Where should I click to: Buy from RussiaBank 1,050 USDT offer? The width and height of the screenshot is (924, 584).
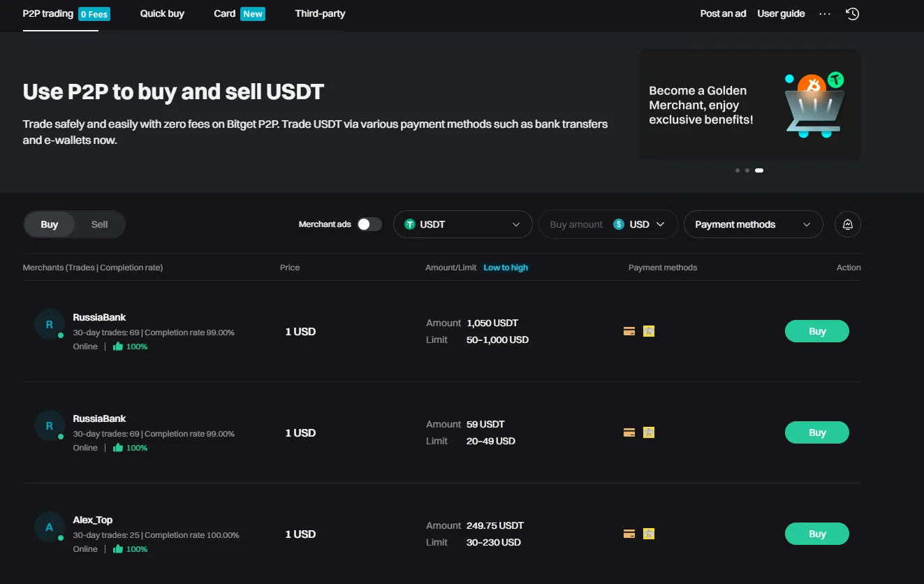[817, 331]
